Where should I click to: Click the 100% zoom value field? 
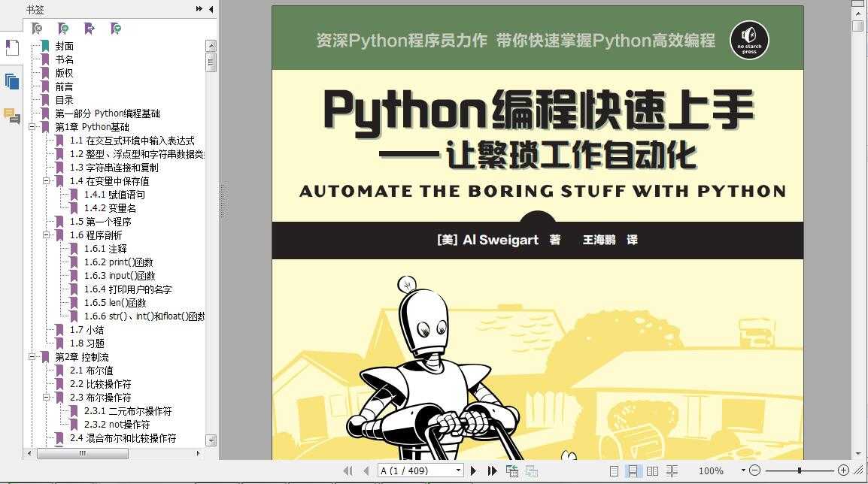click(711, 470)
